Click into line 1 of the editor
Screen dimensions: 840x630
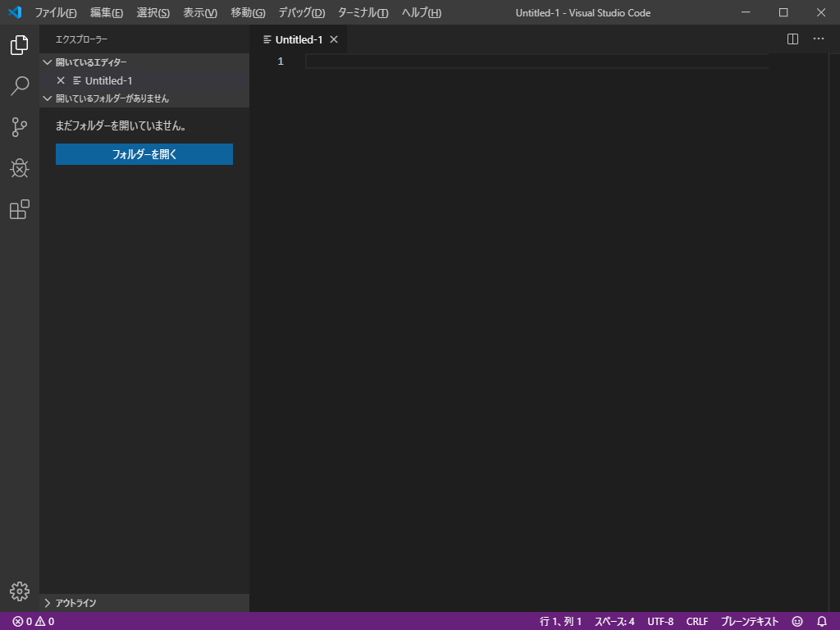point(536,62)
